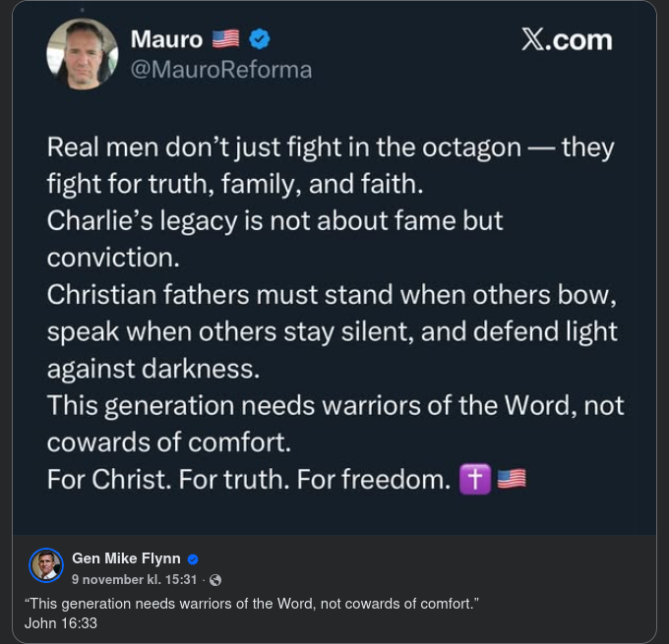
Task: Click the US flag emoji ending the tweet
Action: coord(512,480)
